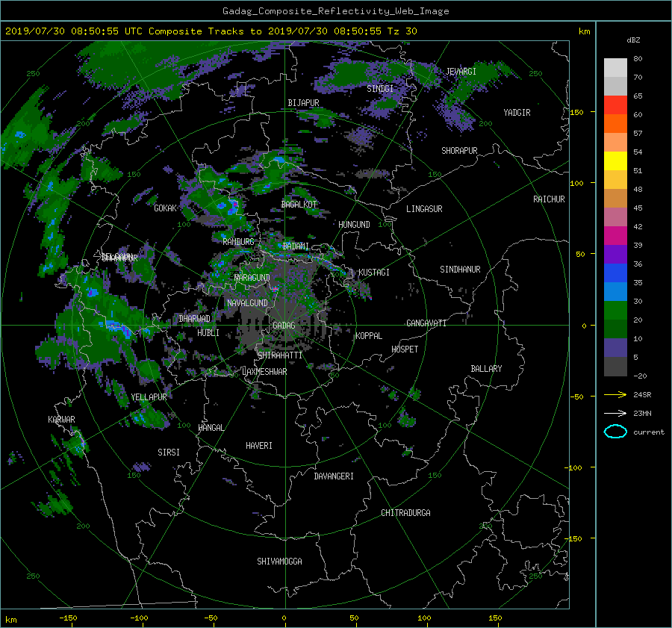Click the GOKAK city label
672x628 pixels.
[x=166, y=208]
